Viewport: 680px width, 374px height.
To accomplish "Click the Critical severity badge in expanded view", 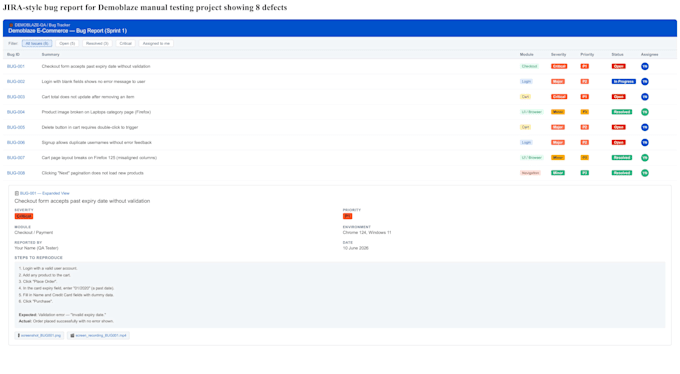I will tap(24, 216).
